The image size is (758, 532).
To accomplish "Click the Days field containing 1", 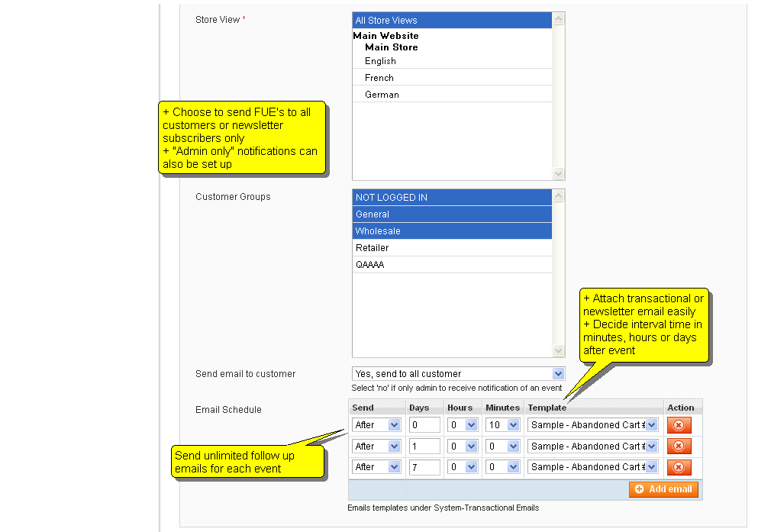I will (x=424, y=446).
